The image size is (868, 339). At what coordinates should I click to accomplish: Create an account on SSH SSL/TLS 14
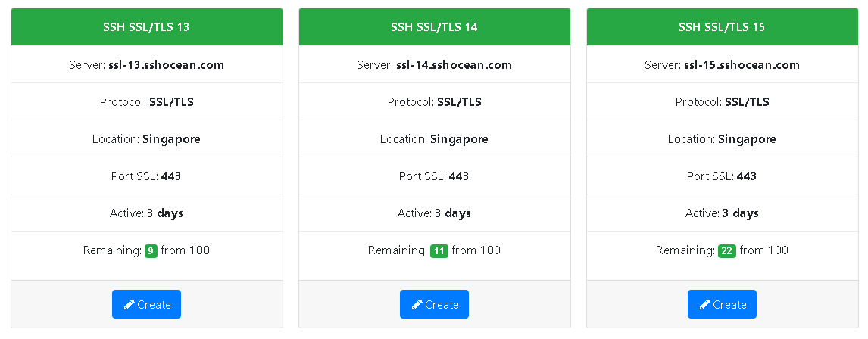[434, 304]
